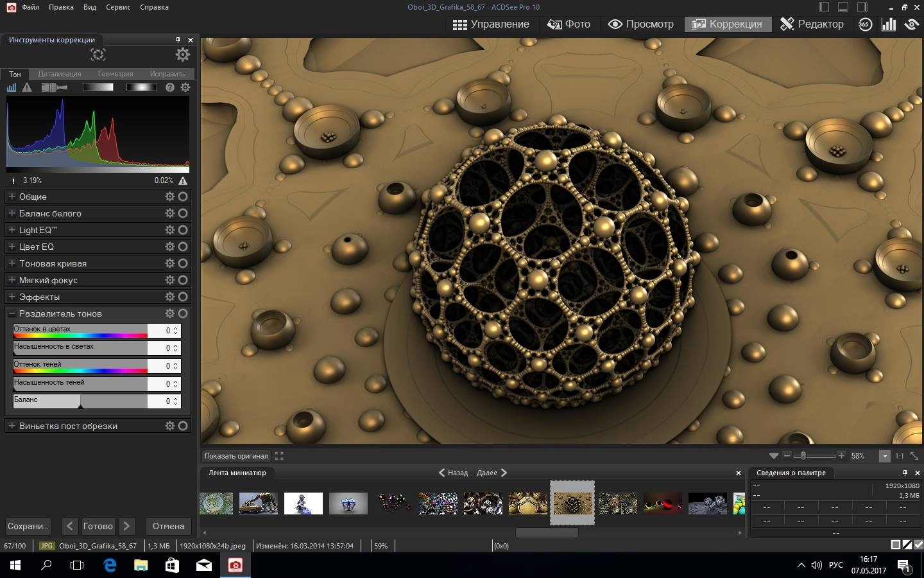Open the Dashboard bar-chart mode icon
Viewport: 924px width, 578px height.
click(x=889, y=24)
